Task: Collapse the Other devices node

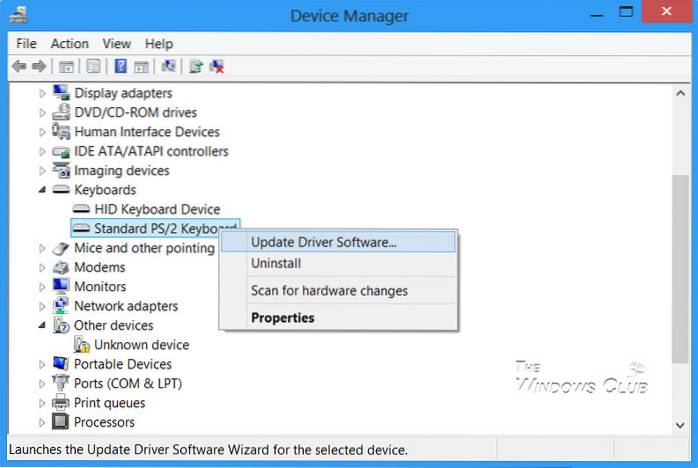Action: (42, 325)
